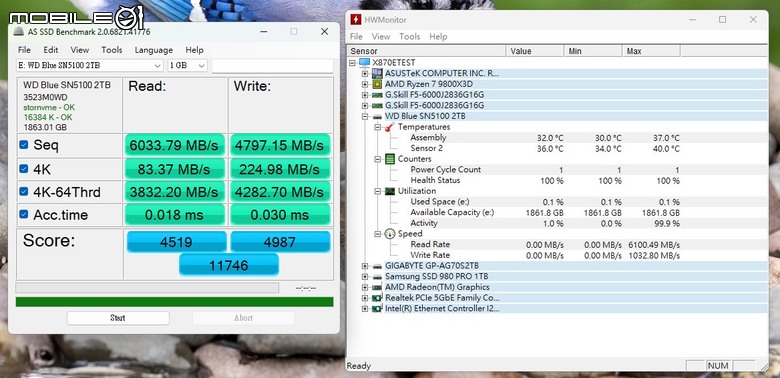Click the Utilization monitor icon

tap(390, 191)
